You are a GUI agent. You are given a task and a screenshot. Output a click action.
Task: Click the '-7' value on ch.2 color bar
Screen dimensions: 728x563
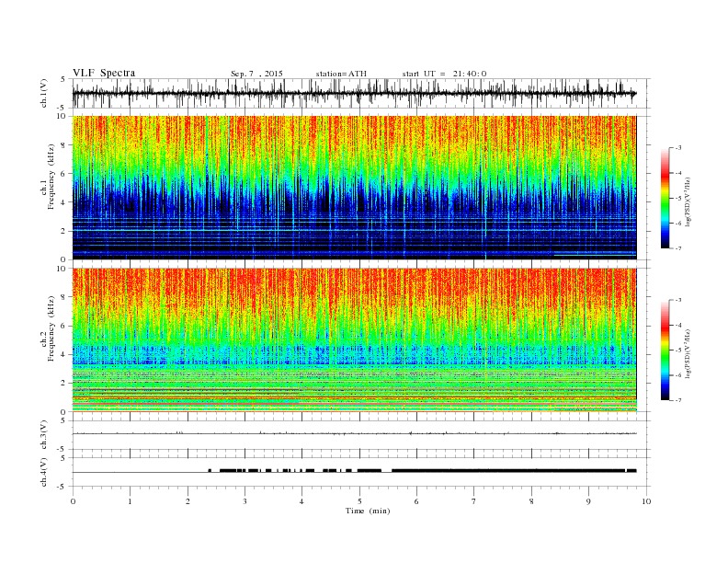click(677, 400)
